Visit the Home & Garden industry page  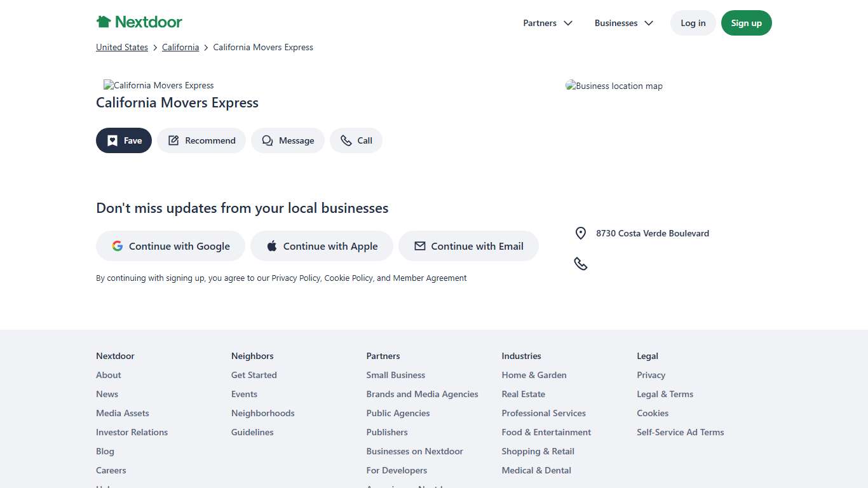coord(534,375)
